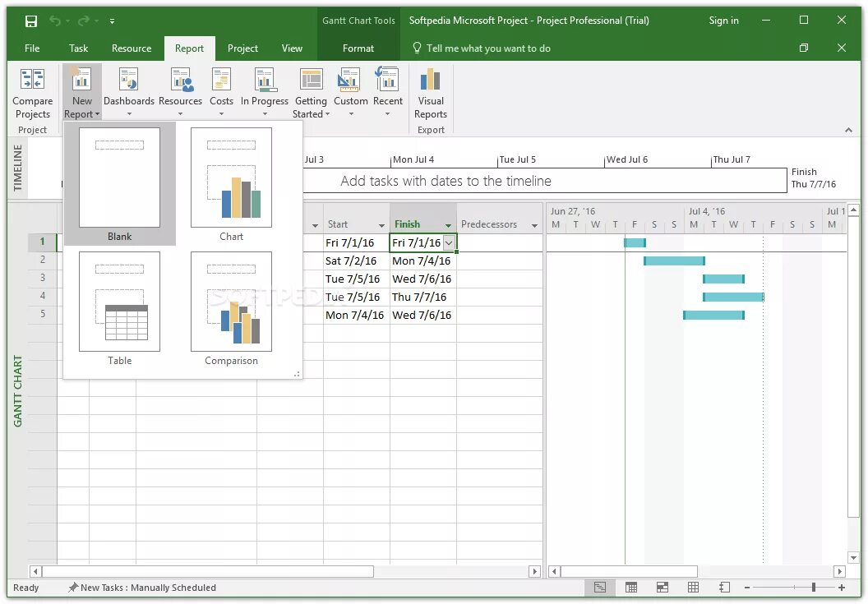The image size is (868, 604).
Task: Click Start cell Mon 7/4/16
Action: click(357, 315)
